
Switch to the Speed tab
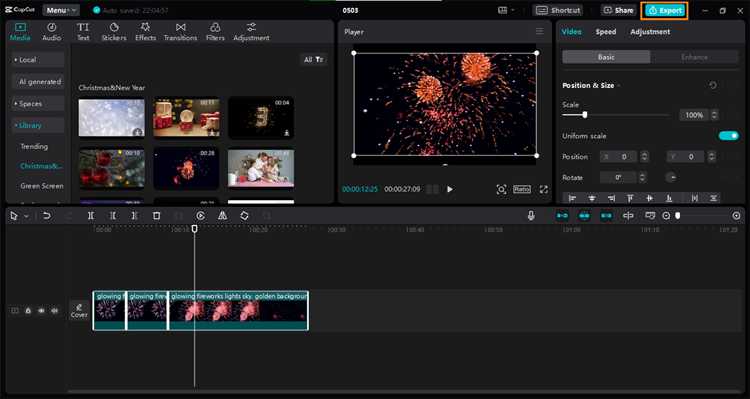[606, 32]
